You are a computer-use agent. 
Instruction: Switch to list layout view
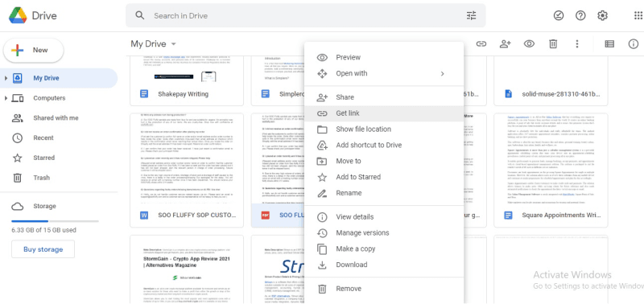coord(609,43)
